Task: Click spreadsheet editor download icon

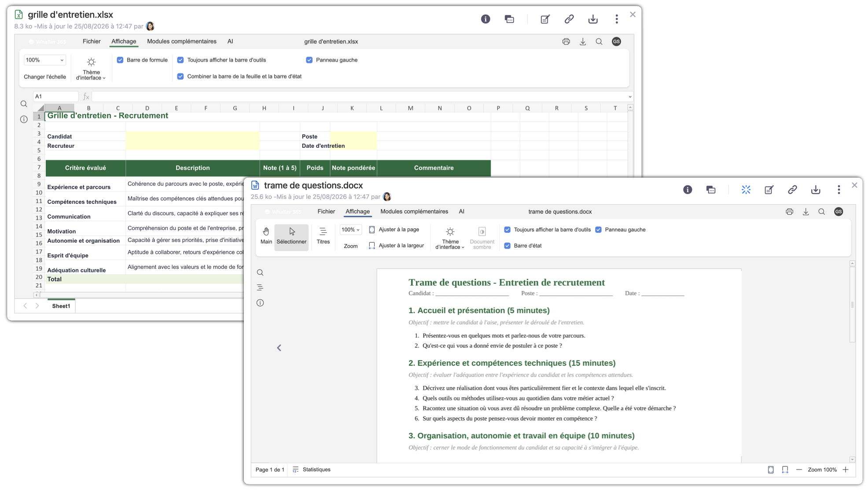Action: 583,41
